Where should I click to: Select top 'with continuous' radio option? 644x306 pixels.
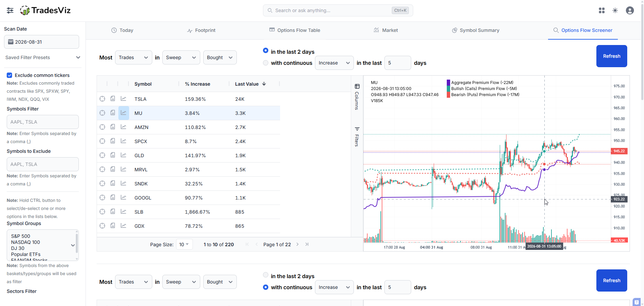pos(266,63)
